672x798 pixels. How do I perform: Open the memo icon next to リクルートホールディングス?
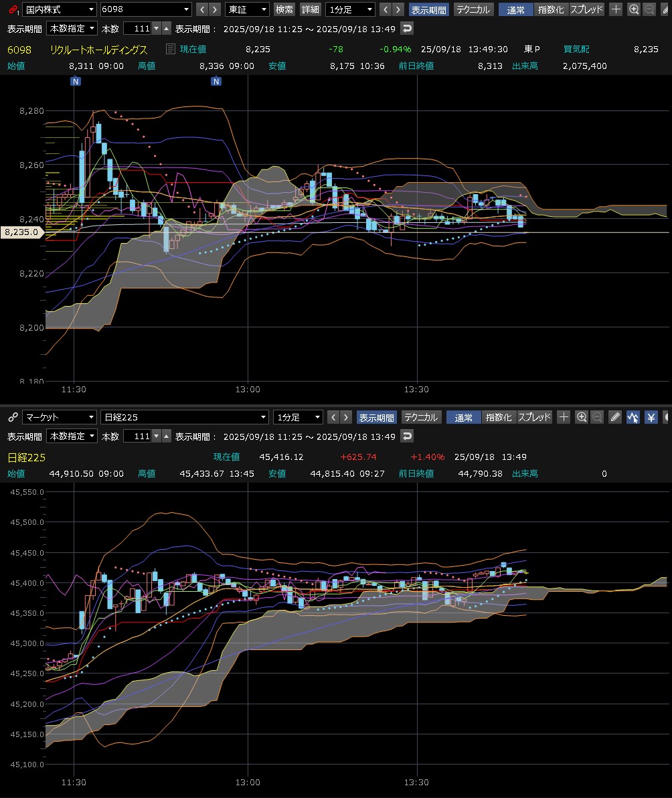[171, 49]
